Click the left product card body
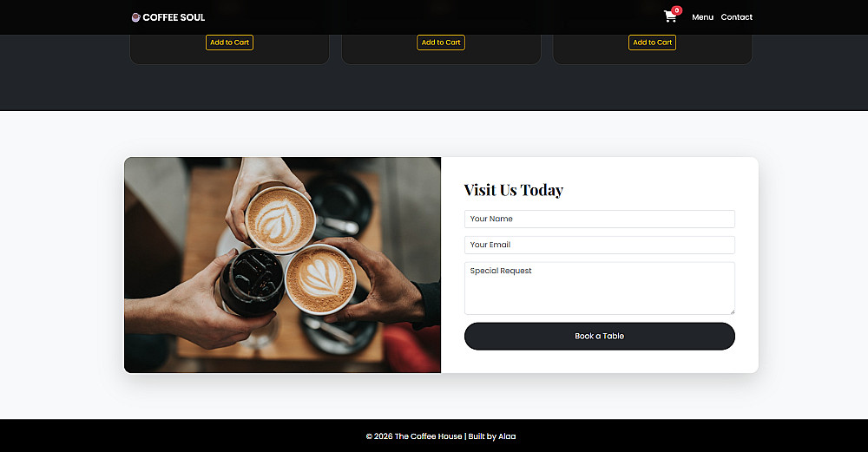The height and width of the screenshot is (452, 868). point(229,57)
